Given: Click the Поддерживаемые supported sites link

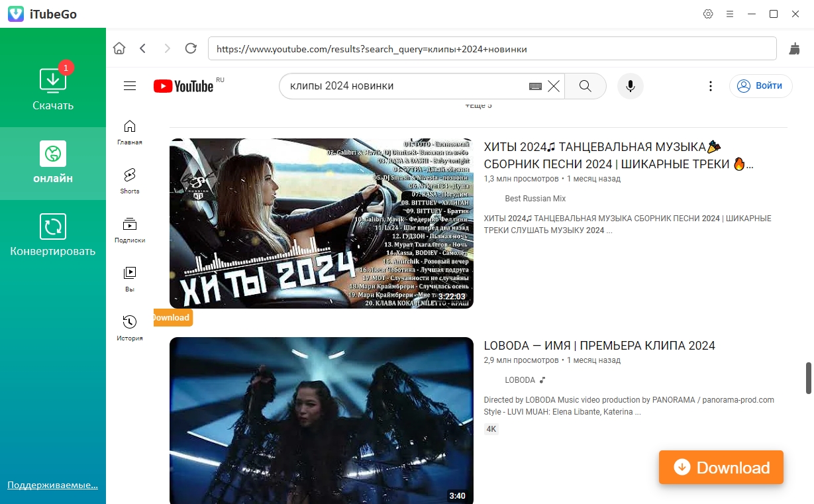Looking at the screenshot, I should pyautogui.click(x=52, y=485).
